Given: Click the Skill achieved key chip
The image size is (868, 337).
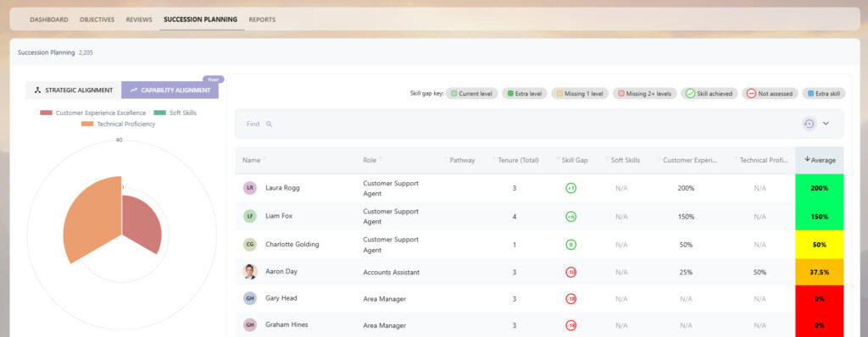Looking at the screenshot, I should (709, 93).
